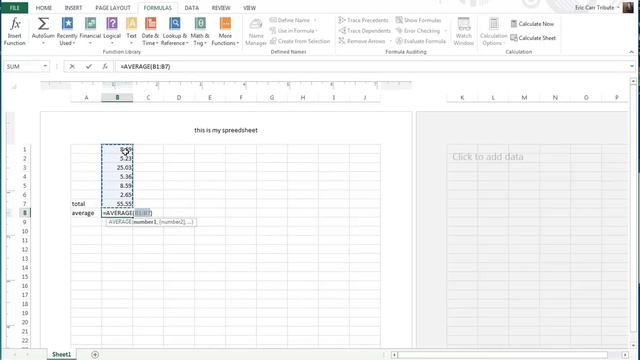Collapse the ribbon
This screenshot has width=640, height=360.
click(631, 52)
